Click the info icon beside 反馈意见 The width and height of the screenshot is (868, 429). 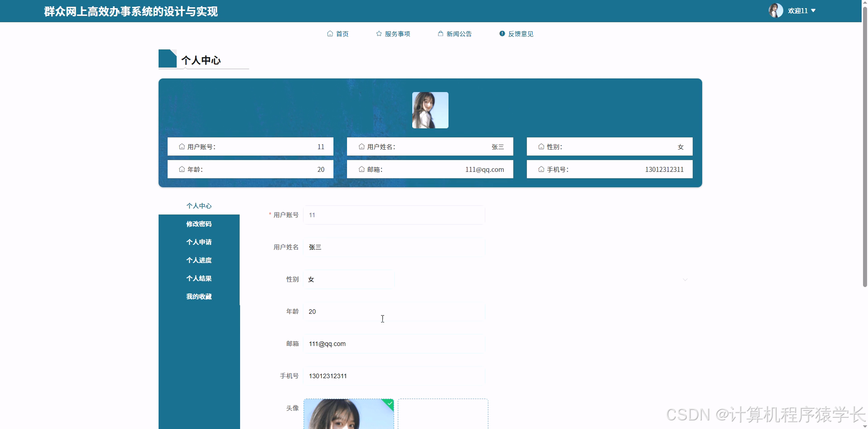502,33
